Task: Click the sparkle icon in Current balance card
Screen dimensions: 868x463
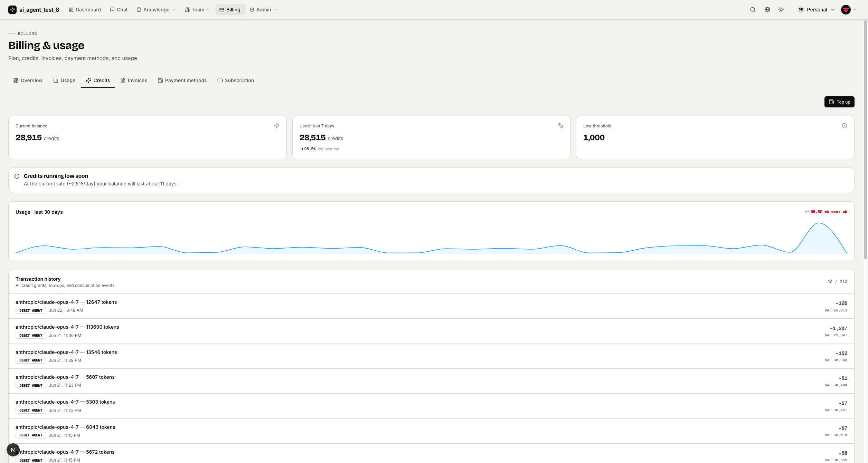Action: click(x=277, y=126)
